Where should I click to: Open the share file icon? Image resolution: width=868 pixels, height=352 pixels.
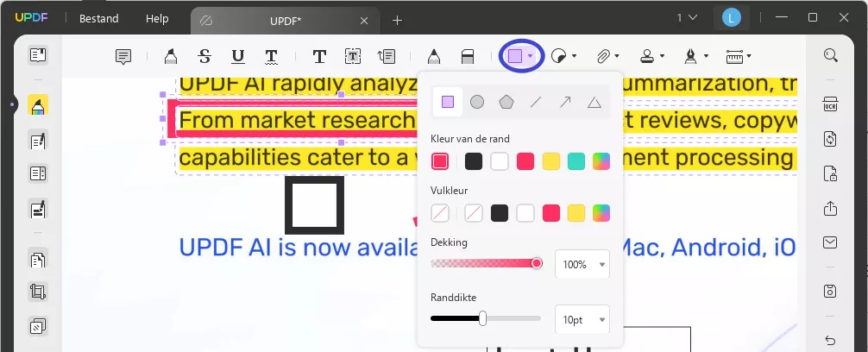coord(830,208)
